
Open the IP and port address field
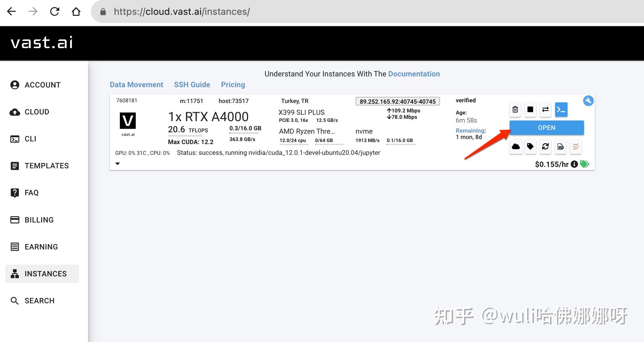397,101
